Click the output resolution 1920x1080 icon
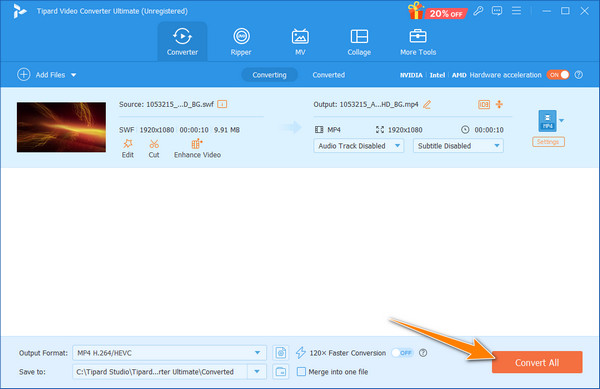The image size is (600, 389). (x=380, y=130)
